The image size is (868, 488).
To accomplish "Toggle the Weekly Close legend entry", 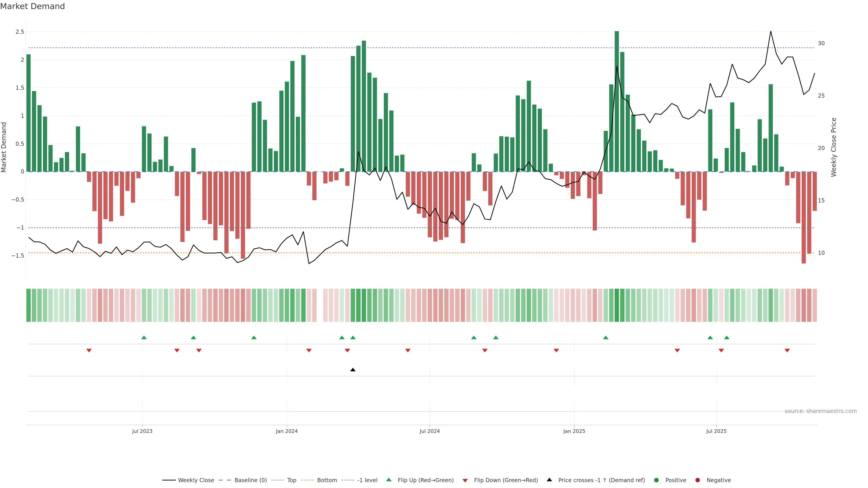I will tap(196, 480).
